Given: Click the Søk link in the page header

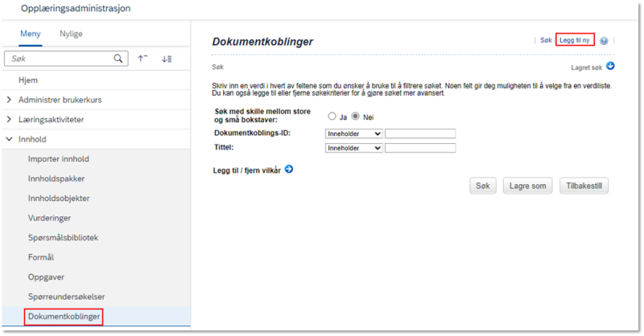Looking at the screenshot, I should 546,40.
